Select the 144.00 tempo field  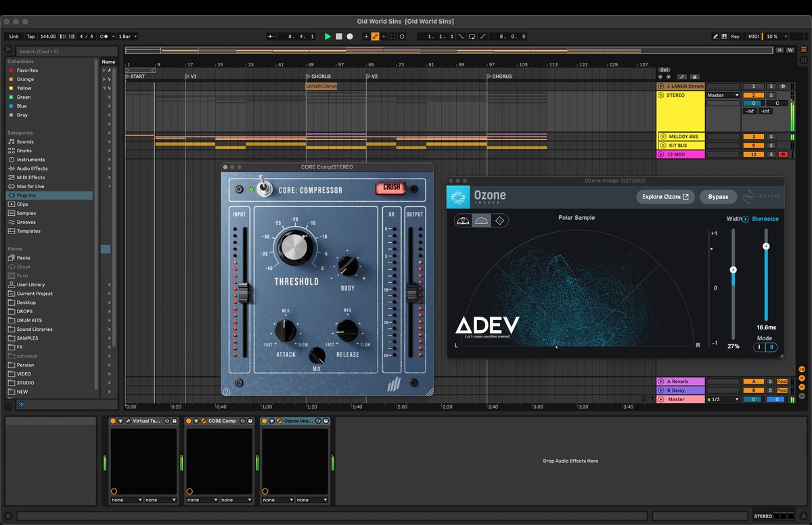(47, 37)
